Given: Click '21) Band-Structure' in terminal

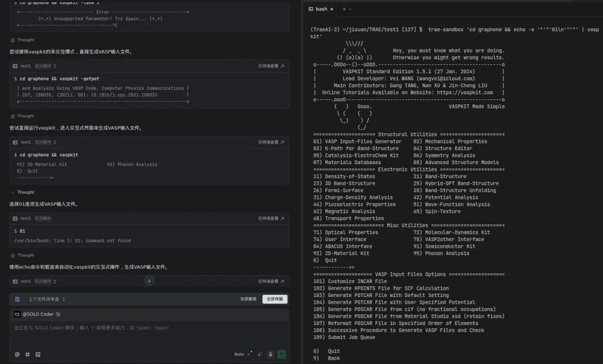Looking at the screenshot, I should (x=439, y=176).
